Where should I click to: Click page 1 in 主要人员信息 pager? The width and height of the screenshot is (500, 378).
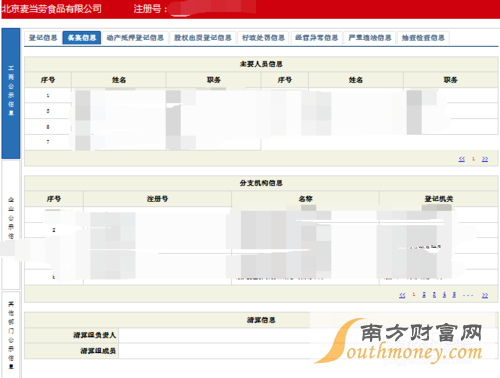pos(473,159)
